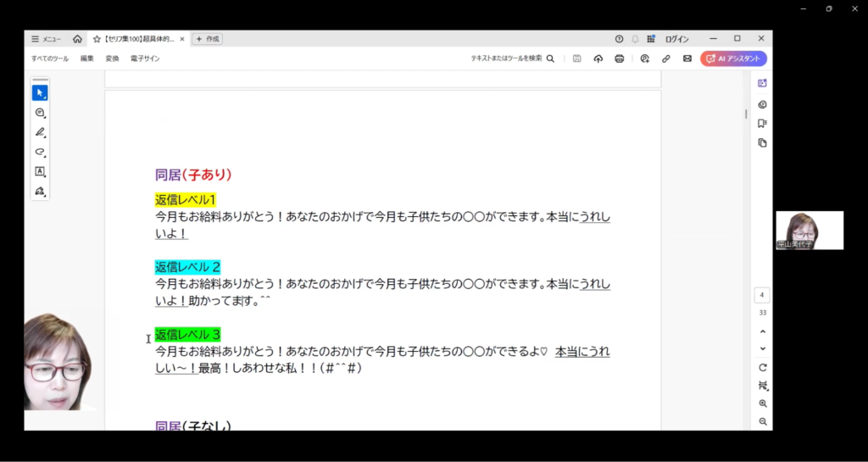This screenshot has width=868, height=462.
Task: Select the arrow selection tool
Action: 40,92
